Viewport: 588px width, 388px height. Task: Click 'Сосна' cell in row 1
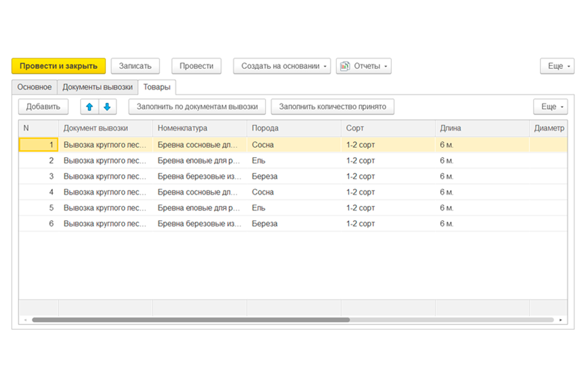click(294, 144)
